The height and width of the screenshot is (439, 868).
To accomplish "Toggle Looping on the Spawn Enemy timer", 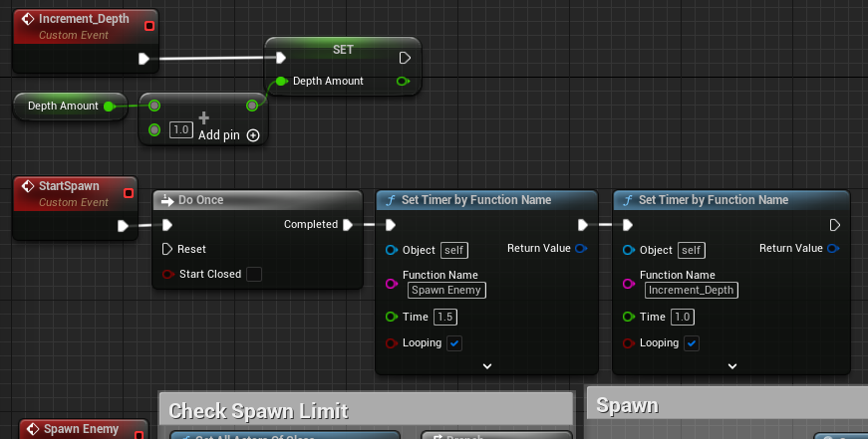I will pos(454,343).
